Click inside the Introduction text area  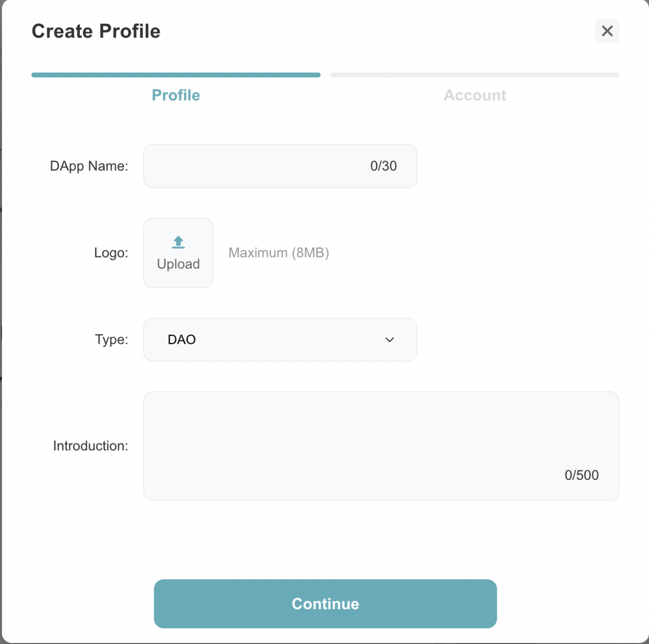click(380, 437)
